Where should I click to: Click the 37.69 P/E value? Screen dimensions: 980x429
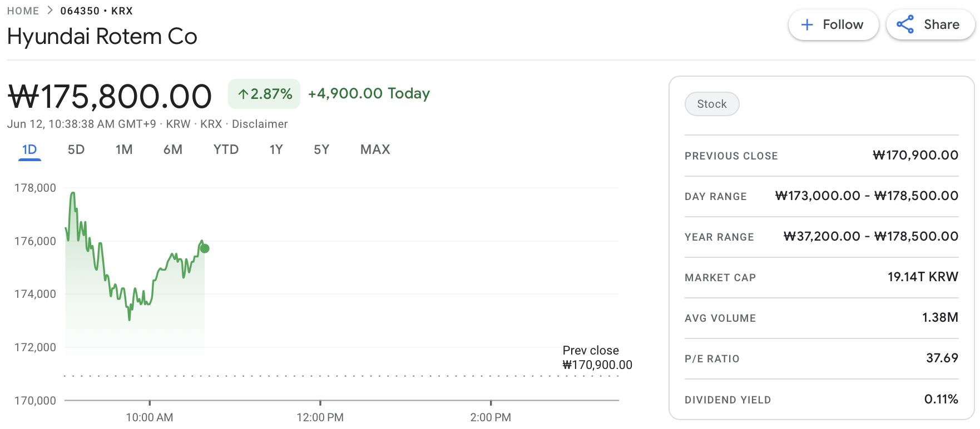(x=942, y=358)
